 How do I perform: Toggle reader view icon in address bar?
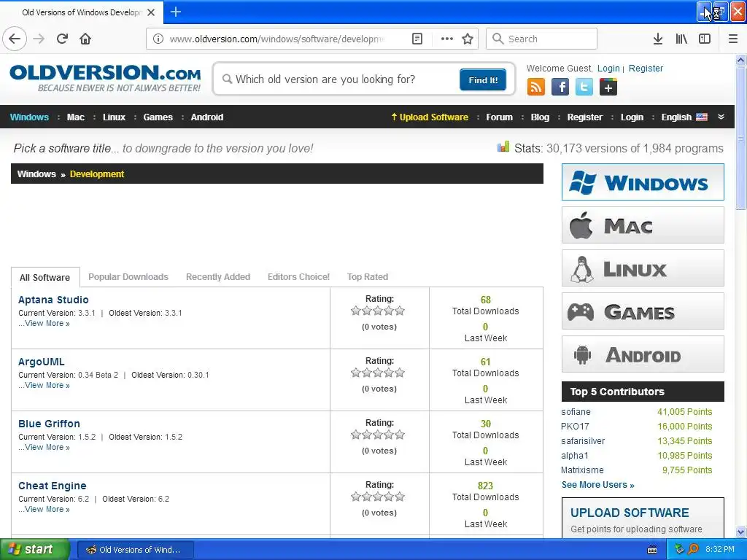point(417,39)
